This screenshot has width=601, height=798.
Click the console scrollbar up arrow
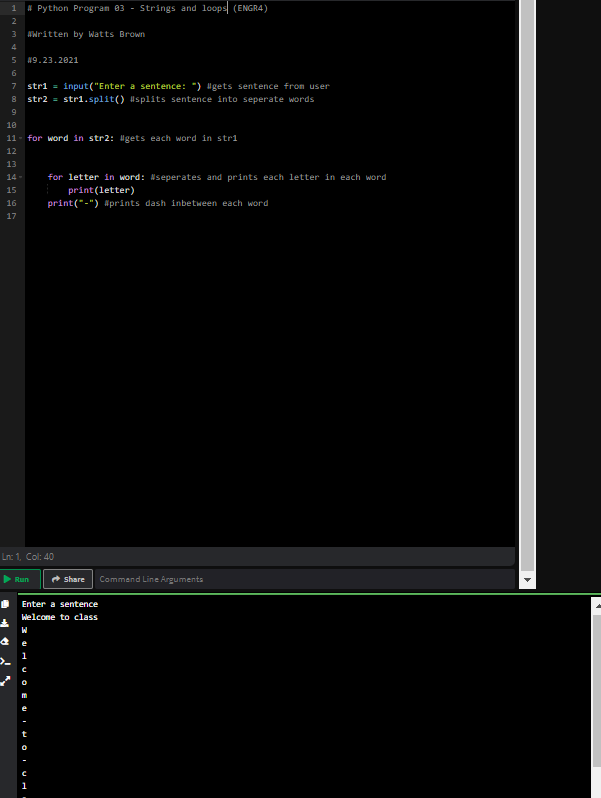597,606
